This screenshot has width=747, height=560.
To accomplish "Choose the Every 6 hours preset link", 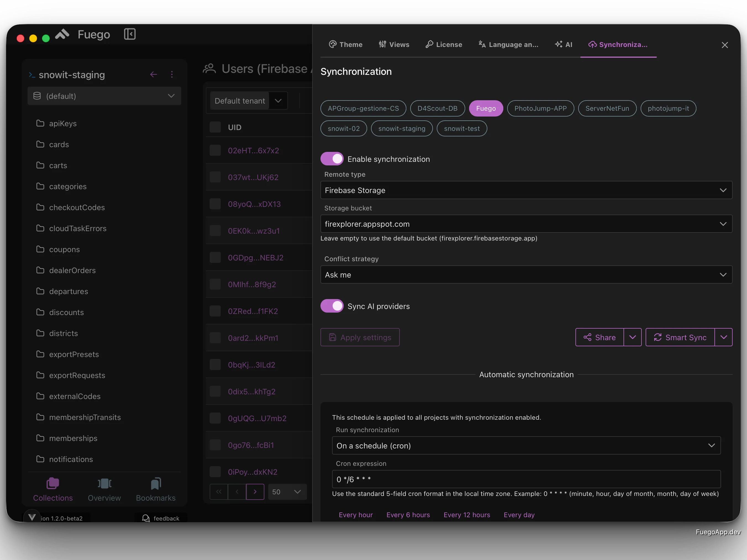I will coord(408,515).
